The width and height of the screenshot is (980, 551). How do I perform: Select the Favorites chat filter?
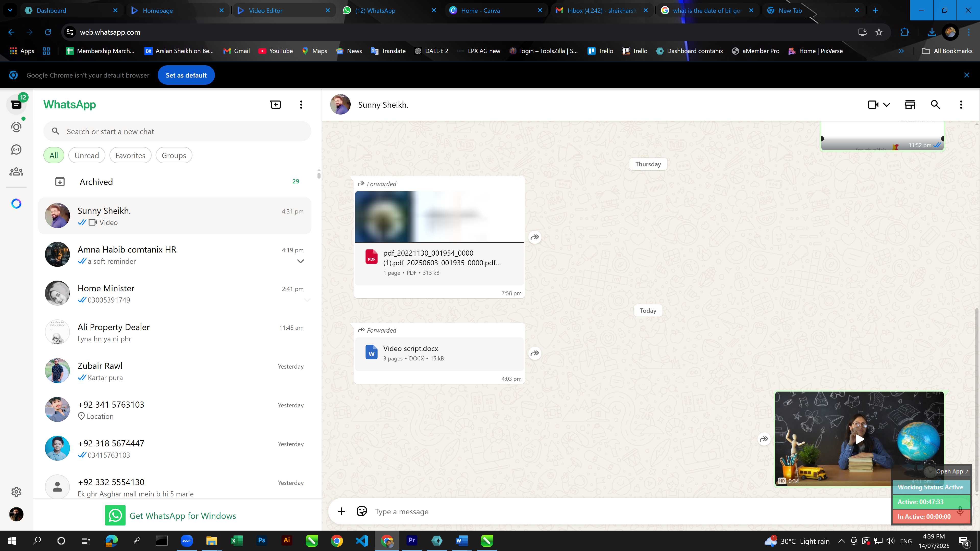(x=130, y=156)
